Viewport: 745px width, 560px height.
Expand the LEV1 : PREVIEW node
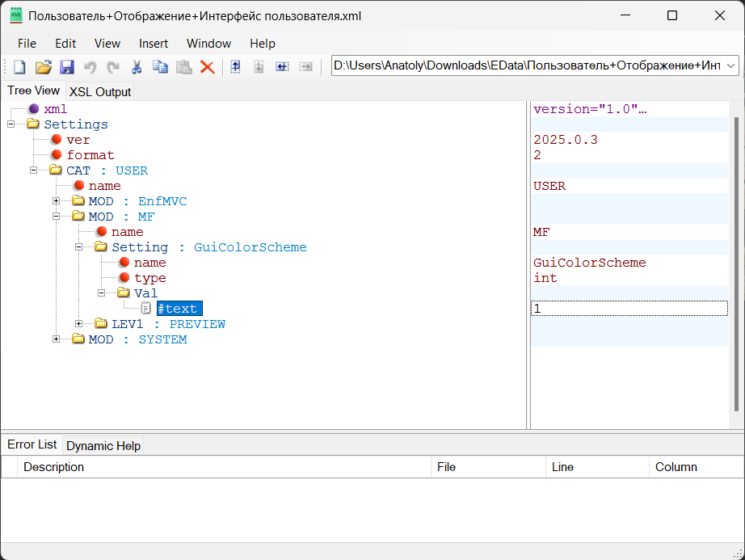point(79,324)
